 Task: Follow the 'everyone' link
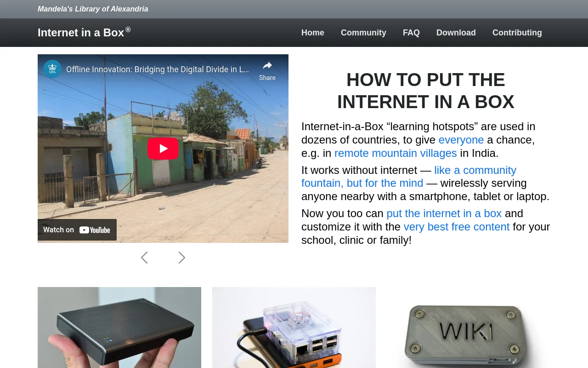click(461, 140)
